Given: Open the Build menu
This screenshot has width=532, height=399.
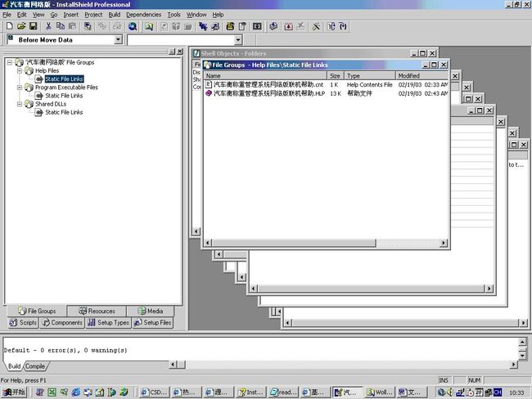Looking at the screenshot, I should 115,15.
